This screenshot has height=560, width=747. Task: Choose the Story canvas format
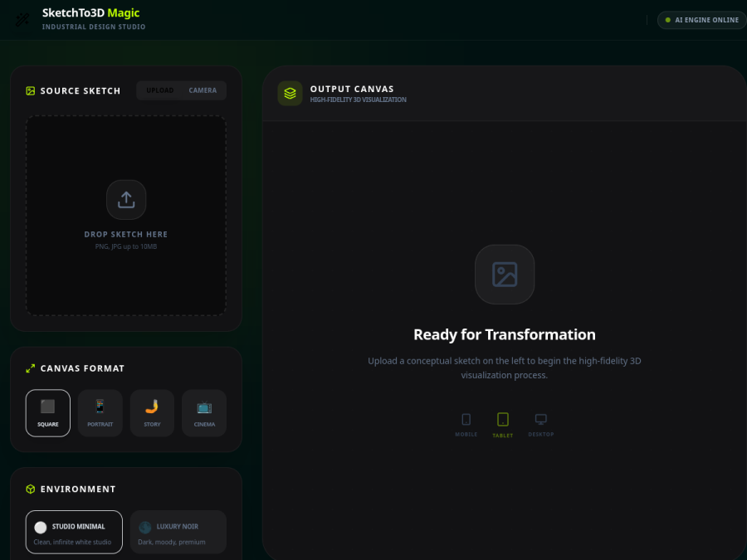152,413
